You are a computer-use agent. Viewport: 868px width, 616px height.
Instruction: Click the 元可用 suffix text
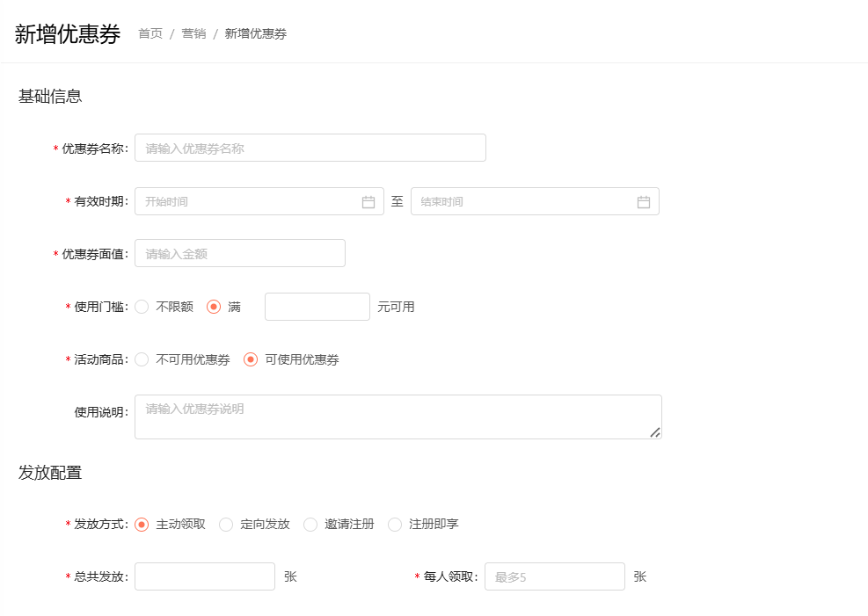[396, 307]
